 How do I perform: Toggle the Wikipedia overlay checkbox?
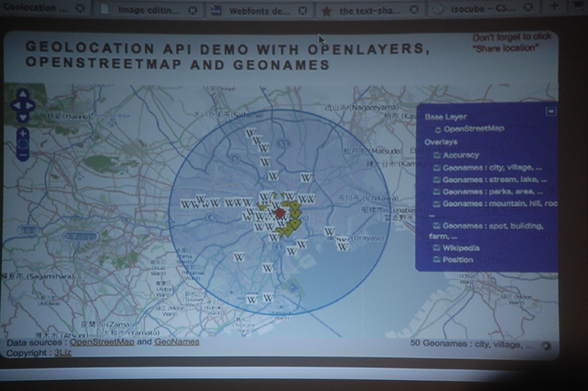pos(437,248)
